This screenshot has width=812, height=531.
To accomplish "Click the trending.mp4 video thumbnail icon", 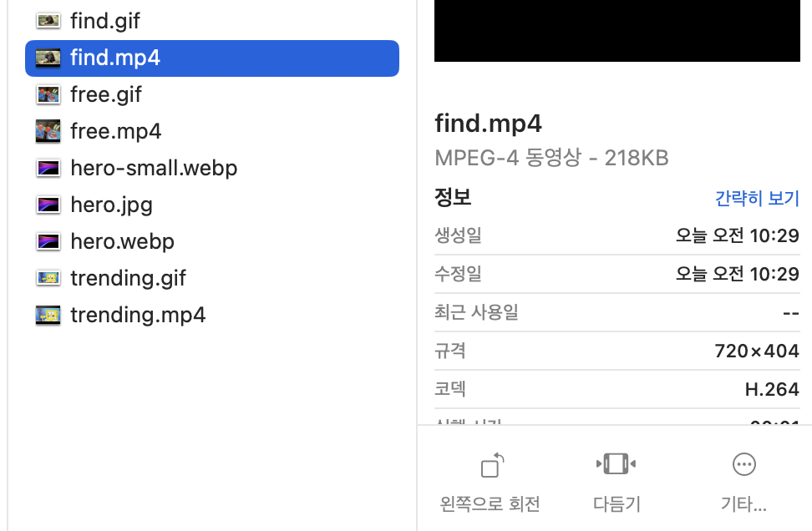I will 48,316.
